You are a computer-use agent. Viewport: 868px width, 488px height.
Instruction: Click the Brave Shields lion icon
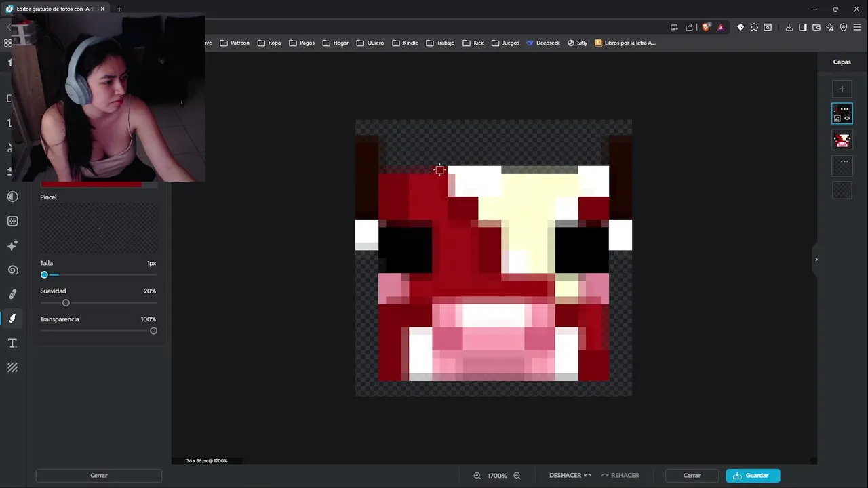click(706, 27)
